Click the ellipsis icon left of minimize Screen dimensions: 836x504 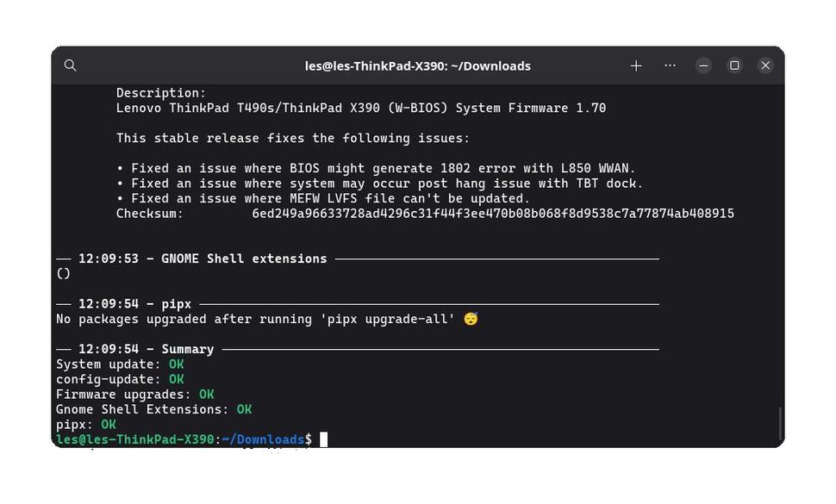pyautogui.click(x=671, y=65)
